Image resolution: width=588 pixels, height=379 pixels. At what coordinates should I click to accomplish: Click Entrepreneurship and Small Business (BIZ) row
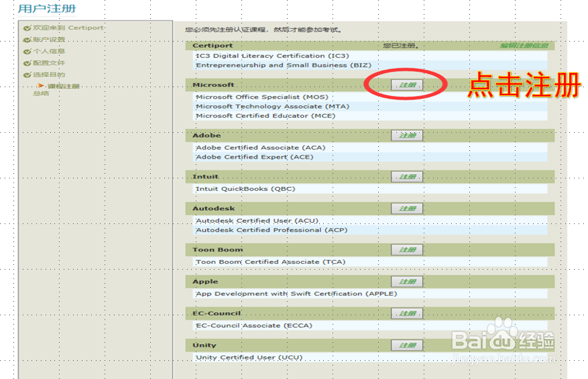tap(370, 66)
